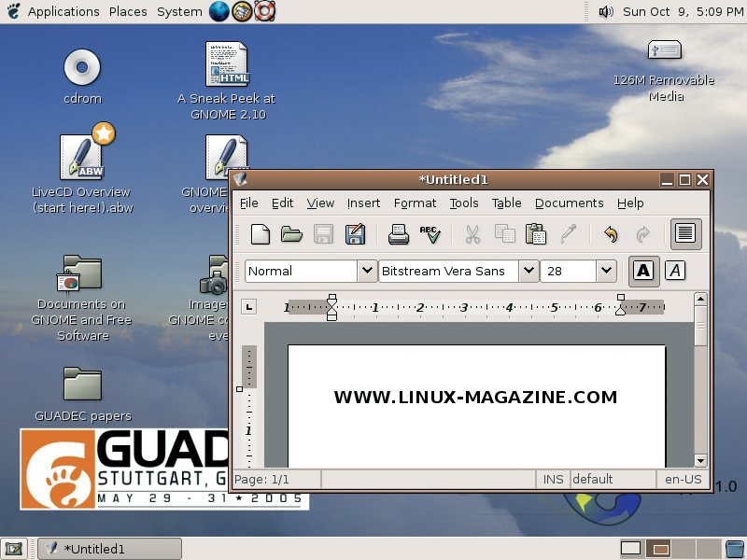Open the Table menu

506,203
